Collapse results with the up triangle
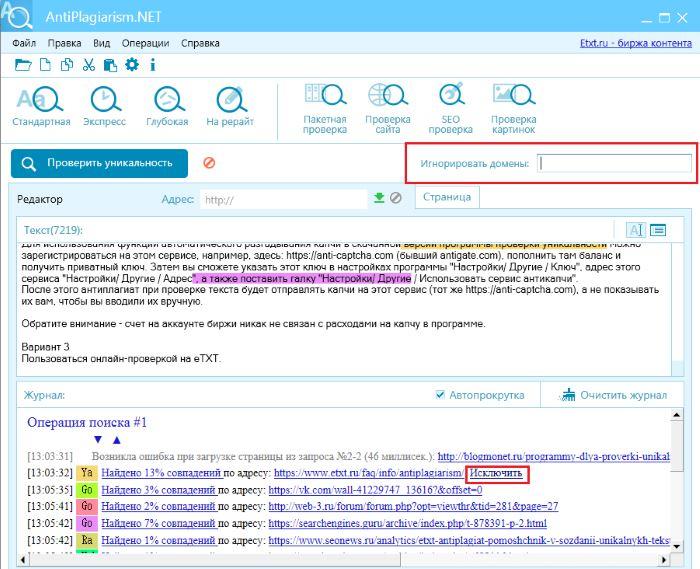Image resolution: width=700 pixels, height=569 pixels. coord(116,439)
